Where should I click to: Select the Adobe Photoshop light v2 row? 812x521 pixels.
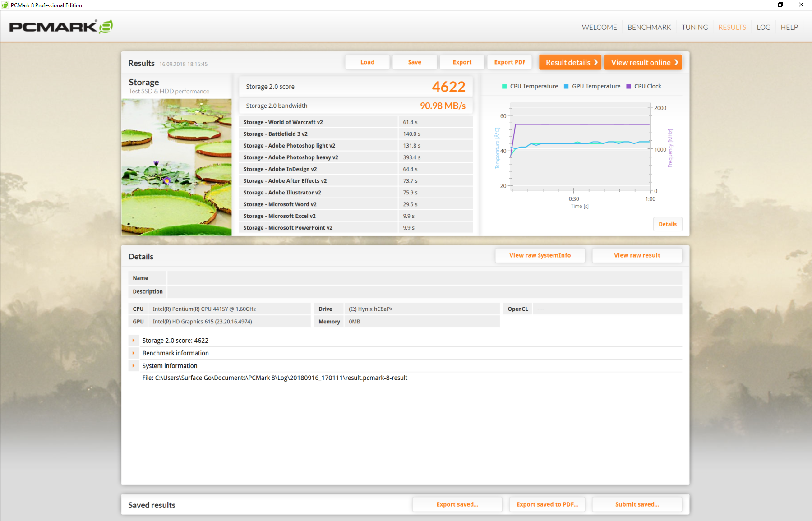(355, 145)
